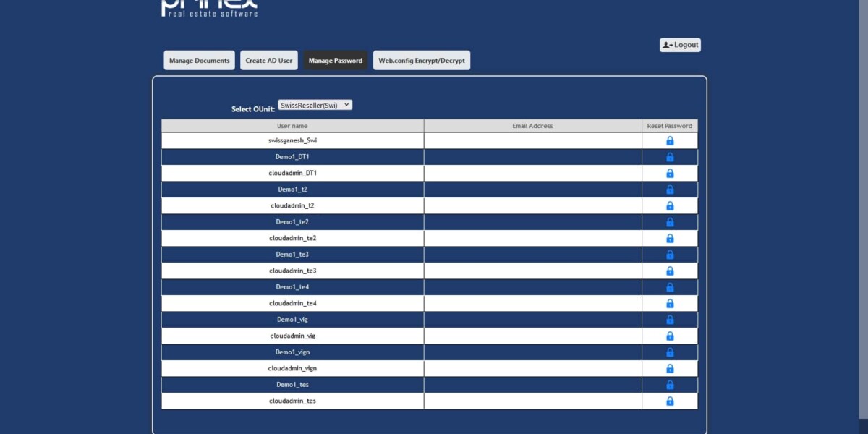This screenshot has height=434, width=868.
Task: Open the Select OUnit dropdown
Action: pos(315,105)
